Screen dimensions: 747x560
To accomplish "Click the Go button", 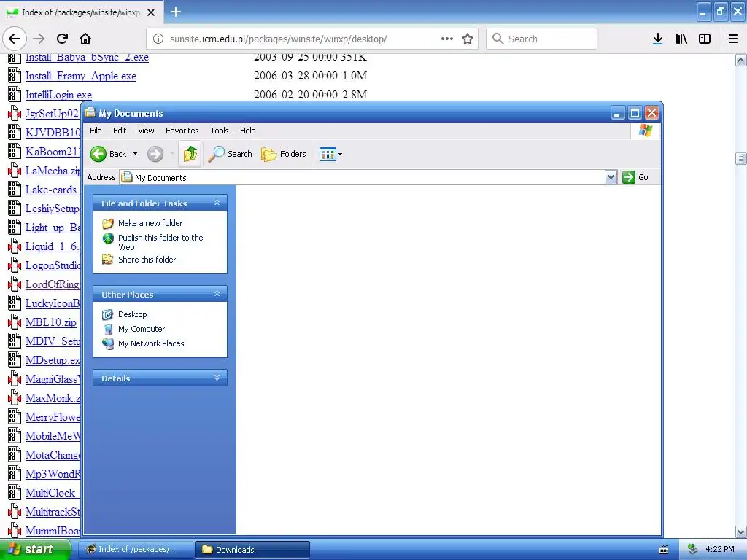I will (635, 177).
